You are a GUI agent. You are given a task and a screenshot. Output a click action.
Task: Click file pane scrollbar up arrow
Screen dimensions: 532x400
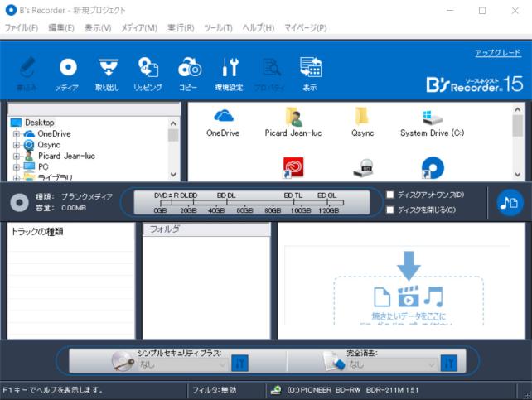point(517,109)
